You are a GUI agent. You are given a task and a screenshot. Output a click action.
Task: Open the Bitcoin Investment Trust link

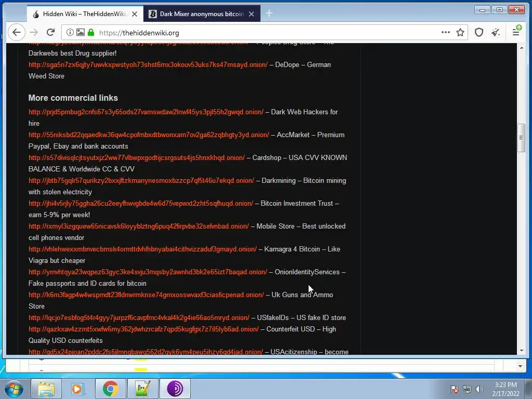141,203
